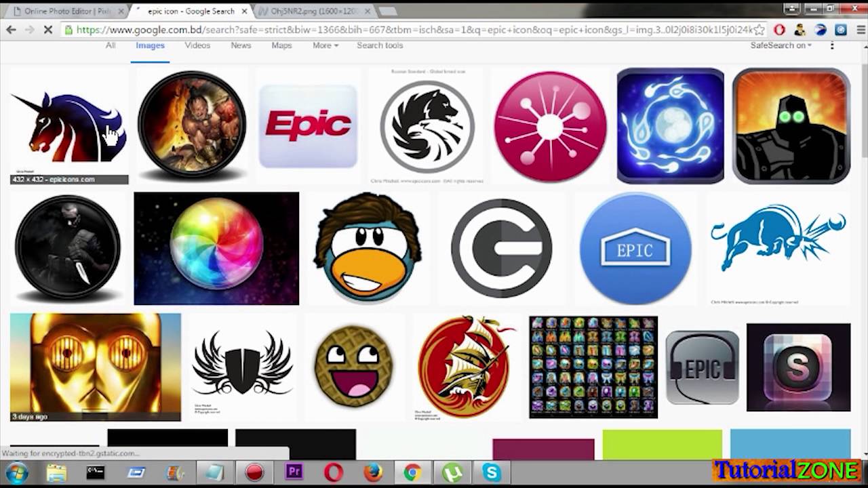The width and height of the screenshot is (868, 488).
Task: Go back using the browser back arrow
Action: pos(10,30)
